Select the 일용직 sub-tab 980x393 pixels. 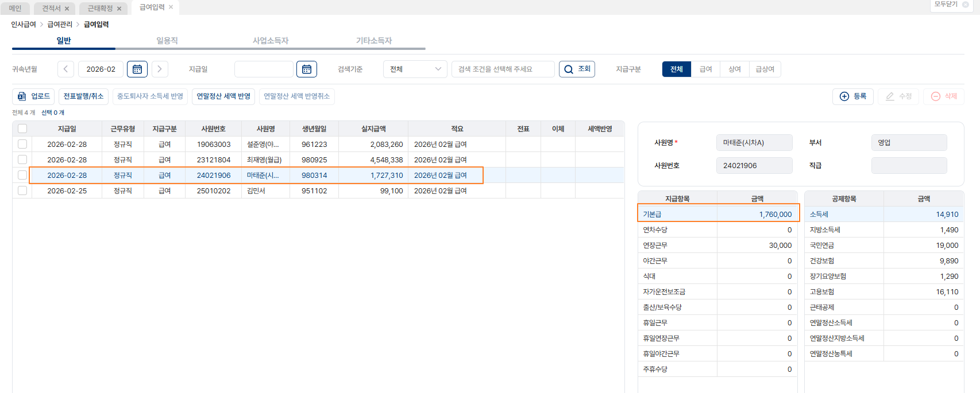pos(167,41)
